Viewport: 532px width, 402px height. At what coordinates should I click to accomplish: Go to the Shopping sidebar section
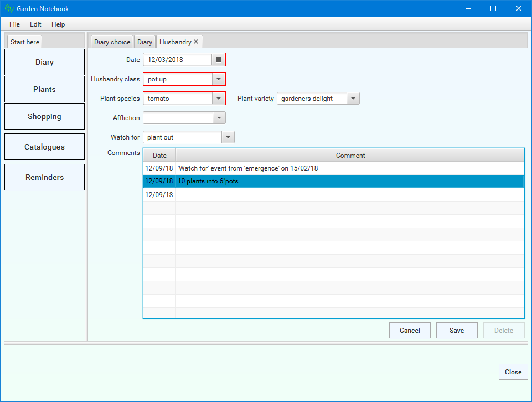(44, 116)
